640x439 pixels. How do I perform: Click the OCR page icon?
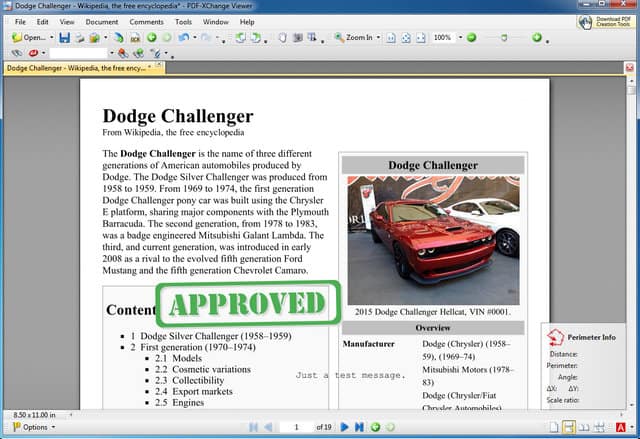[136, 38]
